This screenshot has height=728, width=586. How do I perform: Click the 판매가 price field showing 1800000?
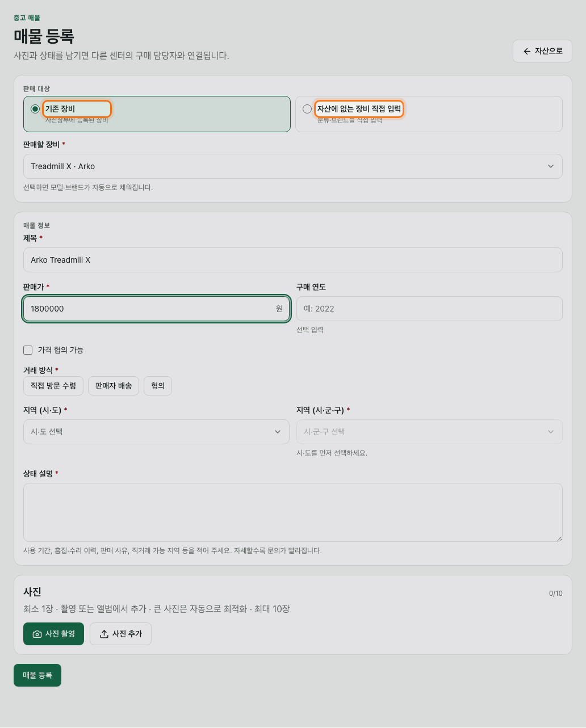[x=156, y=309]
